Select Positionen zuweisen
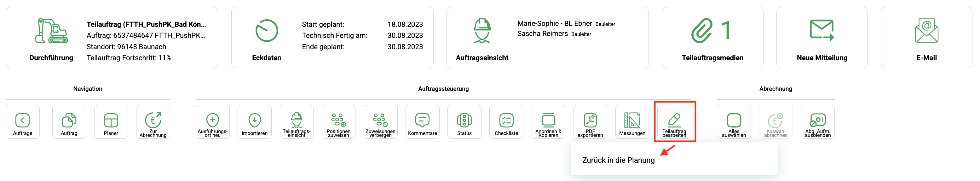This screenshot has height=181, width=980. click(338, 121)
